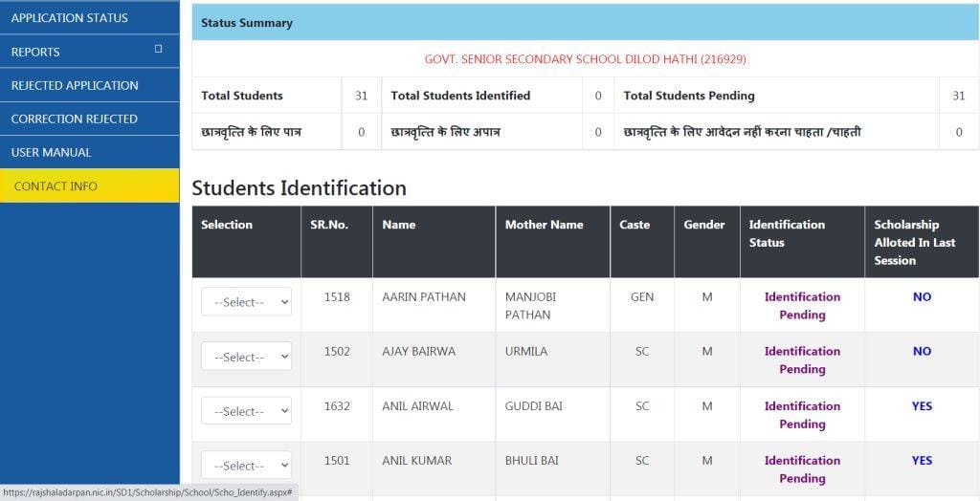The width and height of the screenshot is (980, 501).
Task: Go to REJECTED APPLICATION in the sidebar
Action: click(75, 85)
